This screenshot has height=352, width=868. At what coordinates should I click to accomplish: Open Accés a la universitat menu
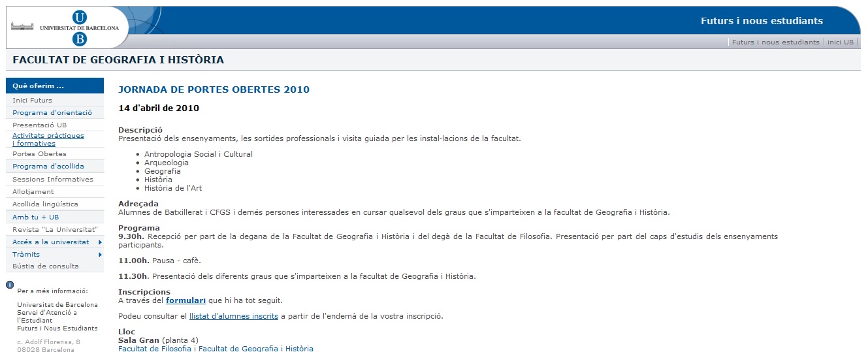point(51,242)
